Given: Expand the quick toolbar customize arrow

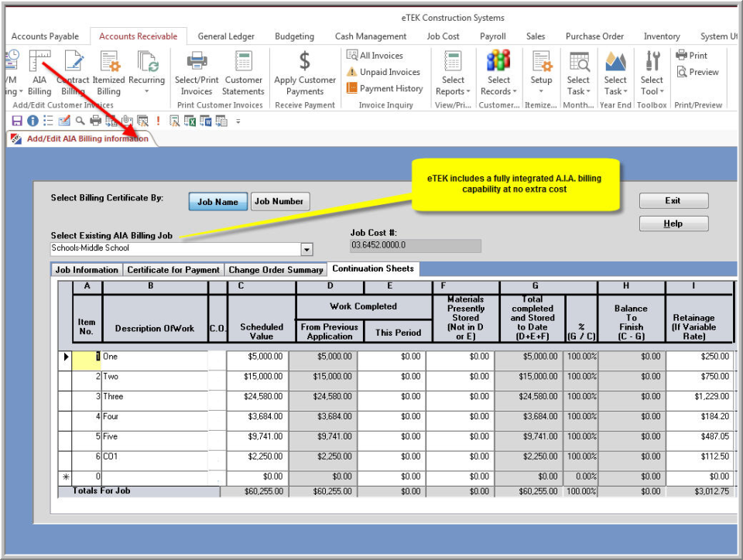Looking at the screenshot, I should (x=238, y=121).
